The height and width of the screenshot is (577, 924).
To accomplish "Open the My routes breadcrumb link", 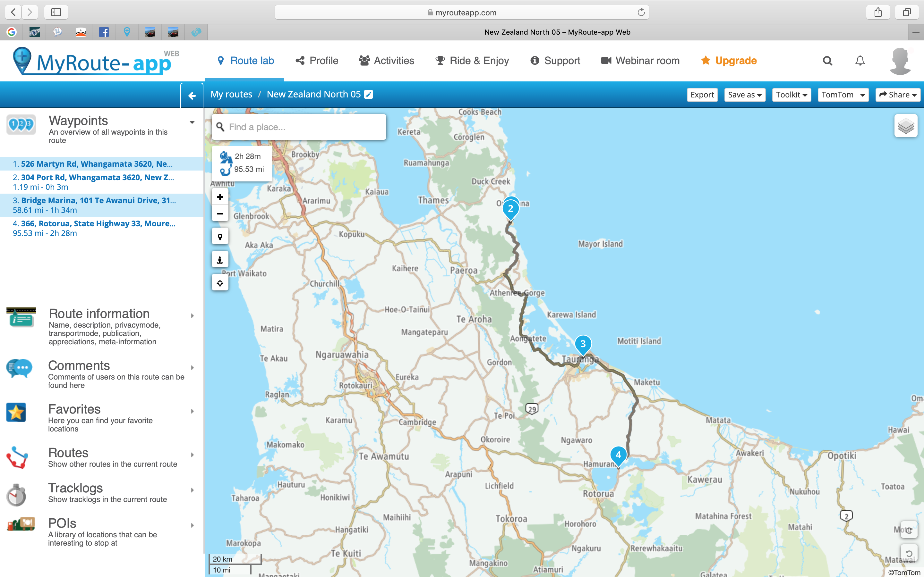I will (x=231, y=94).
